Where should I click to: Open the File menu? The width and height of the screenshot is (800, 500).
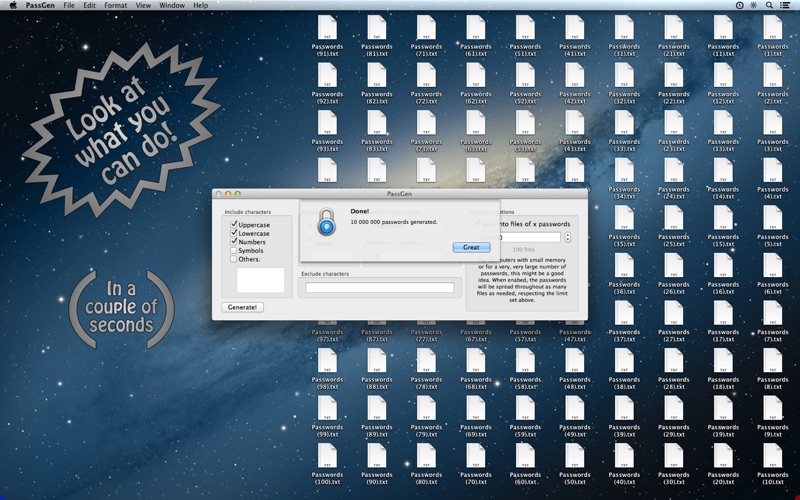point(69,5)
